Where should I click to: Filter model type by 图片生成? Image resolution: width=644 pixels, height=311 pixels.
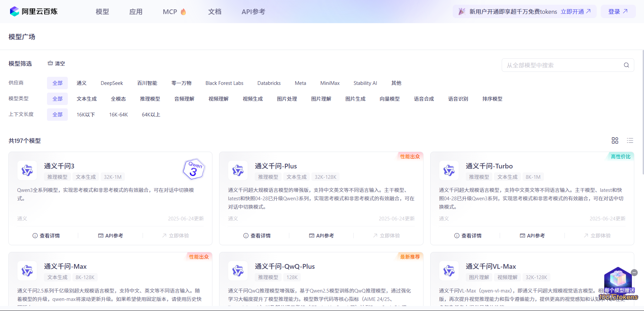355,99
